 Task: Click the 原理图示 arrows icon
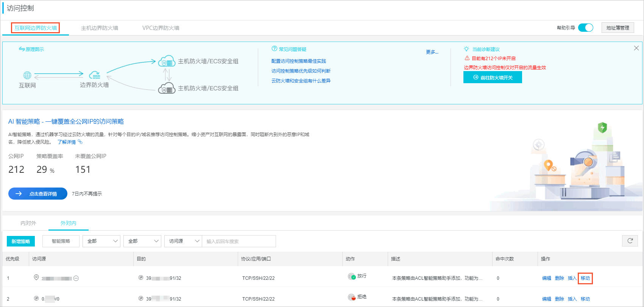pyautogui.click(x=22, y=49)
